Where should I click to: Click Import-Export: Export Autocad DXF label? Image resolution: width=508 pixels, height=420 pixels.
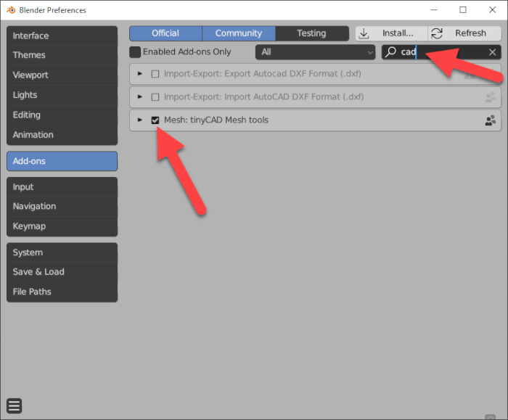pyautogui.click(x=263, y=74)
